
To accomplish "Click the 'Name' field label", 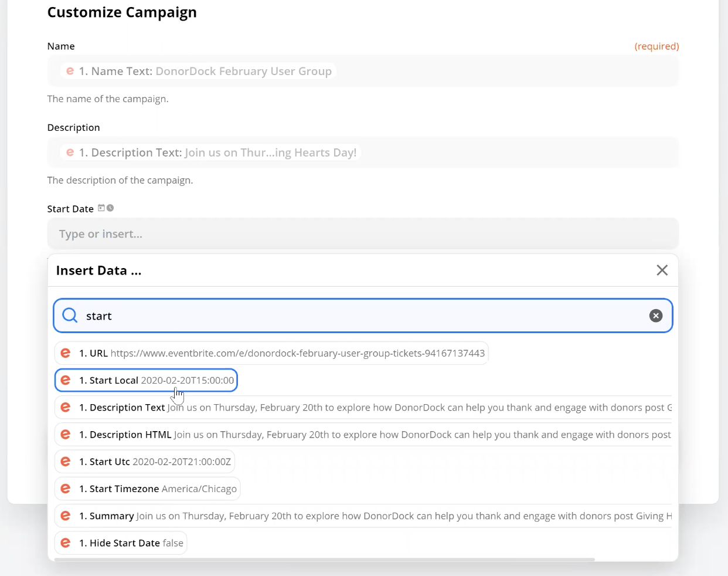I will pyautogui.click(x=61, y=46).
